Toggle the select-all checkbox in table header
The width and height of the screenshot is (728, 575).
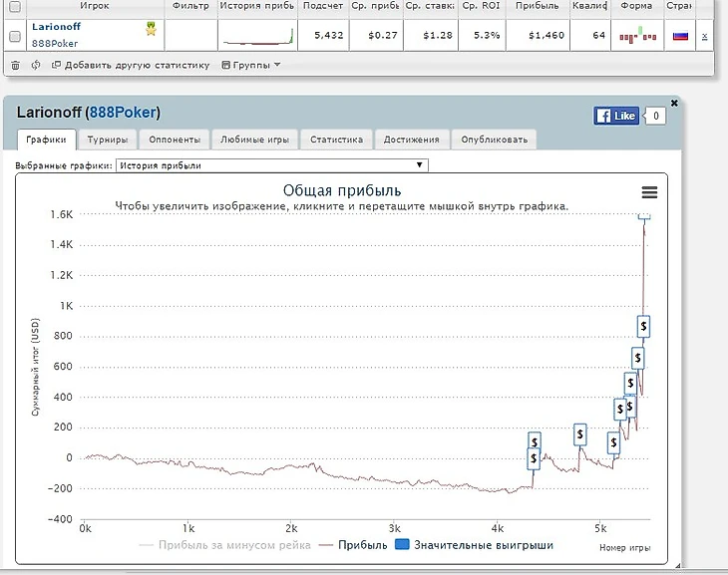point(15,6)
